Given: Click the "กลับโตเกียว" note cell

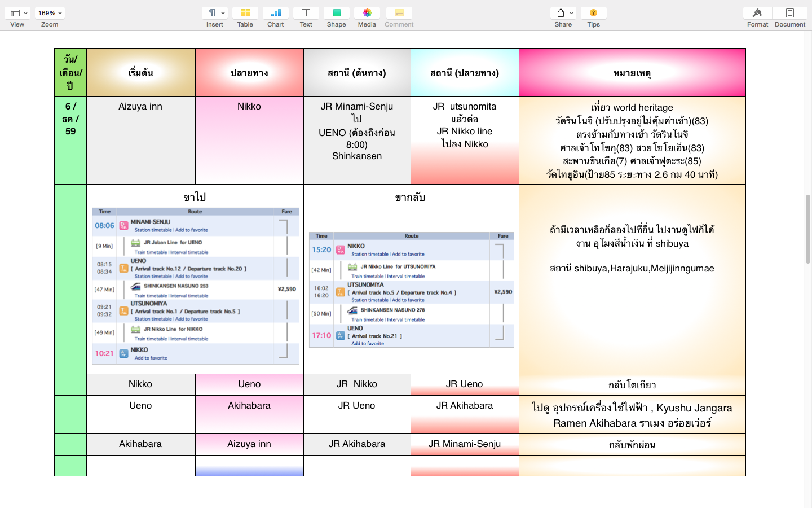Looking at the screenshot, I should 632,384.
